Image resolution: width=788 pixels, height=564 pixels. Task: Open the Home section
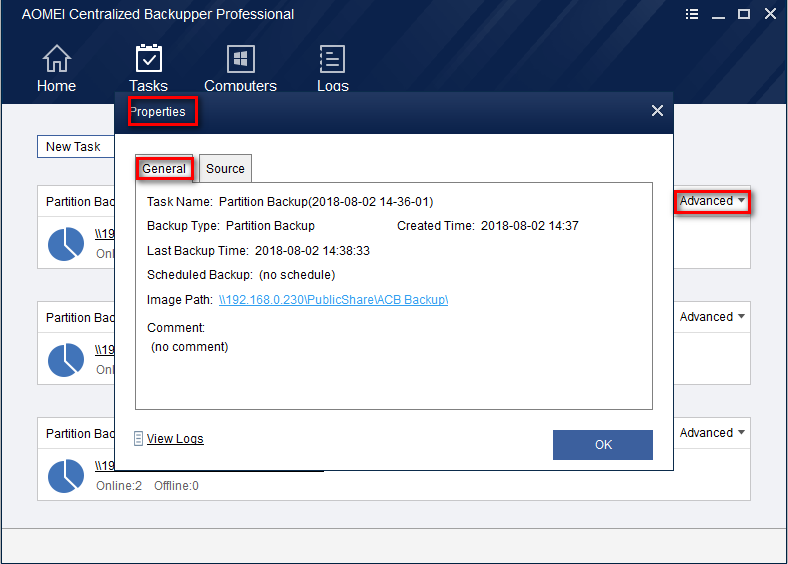point(56,68)
